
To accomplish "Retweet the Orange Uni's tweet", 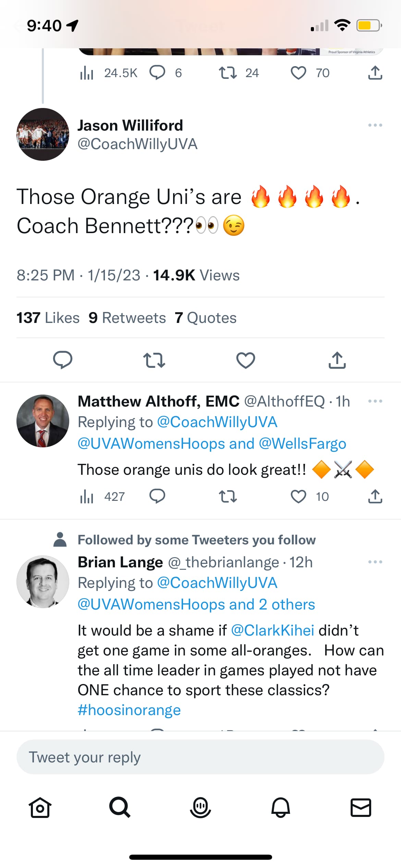I will [x=154, y=360].
